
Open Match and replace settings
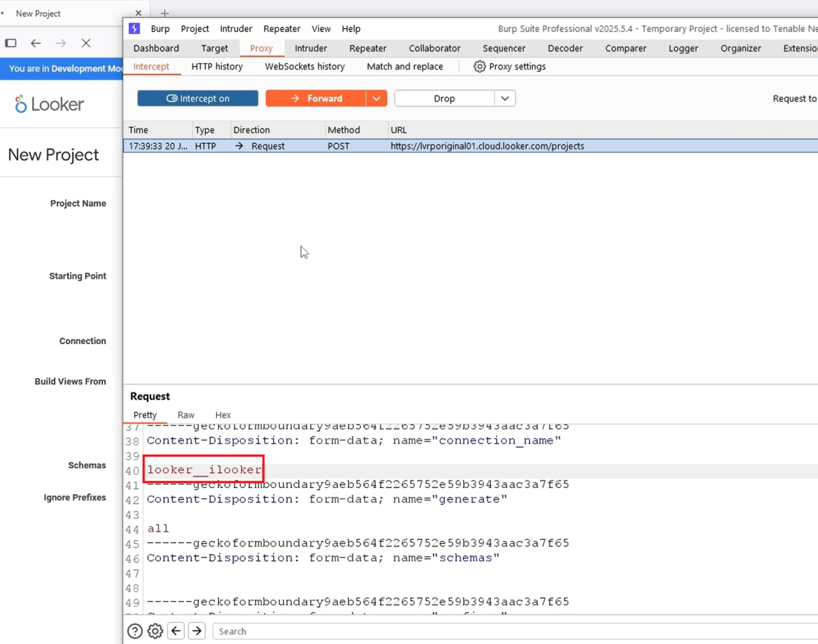(x=404, y=66)
